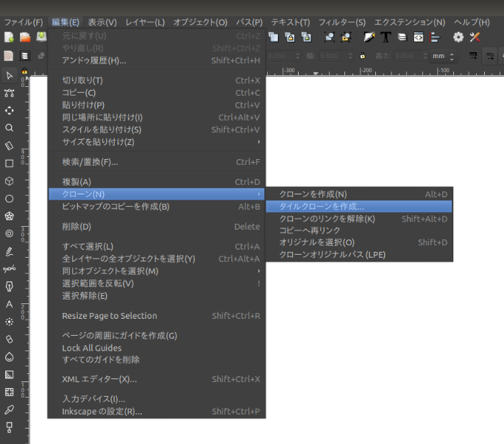Click the 高さ height input field
The image size is (504, 444).
408,56
